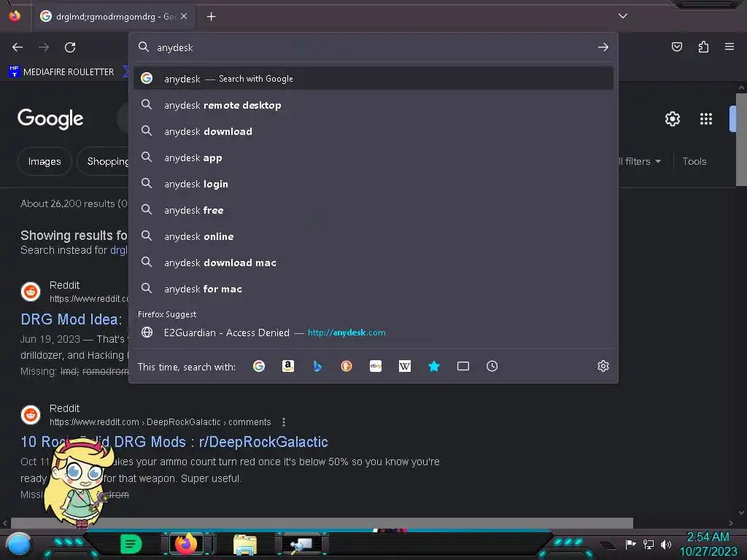
Task: Search this time with Amazon icon
Action: [x=287, y=366]
